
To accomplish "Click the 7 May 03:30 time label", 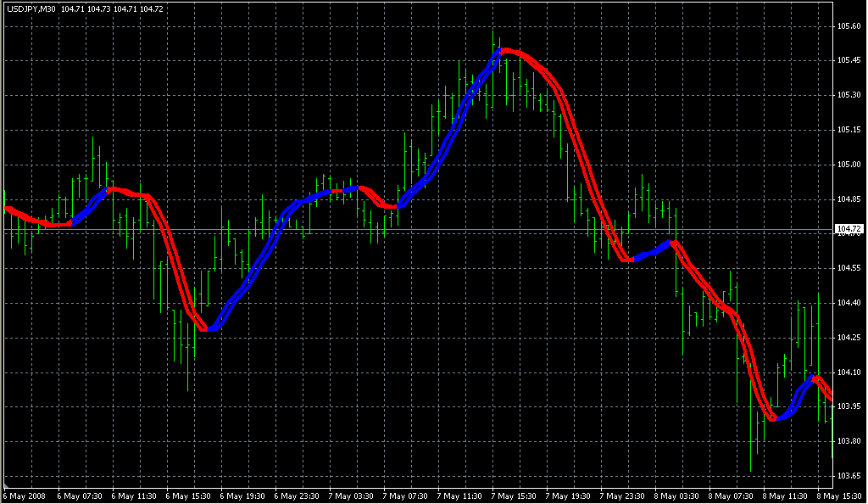I will (351, 496).
